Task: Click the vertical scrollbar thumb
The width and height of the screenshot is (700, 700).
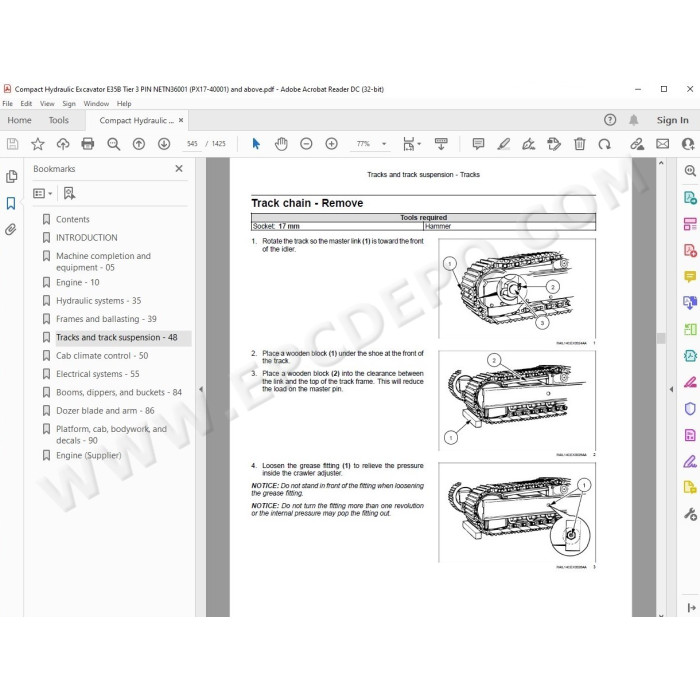Action: pos(661,338)
